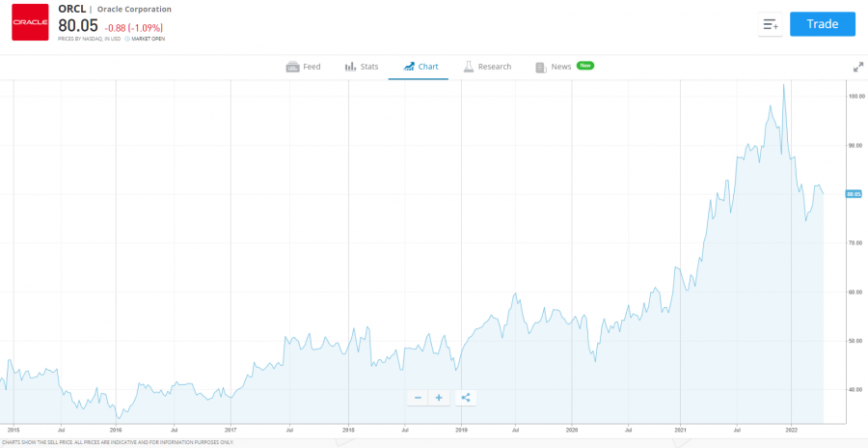Click the PRICES BY NASDAQ, IN USD text
The height and width of the screenshot is (448, 868).
tap(89, 39)
